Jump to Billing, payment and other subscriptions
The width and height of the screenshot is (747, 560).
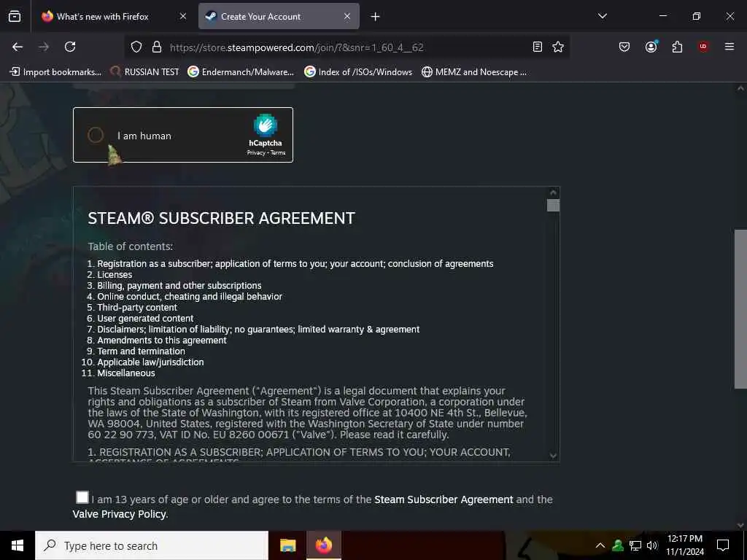179,286
